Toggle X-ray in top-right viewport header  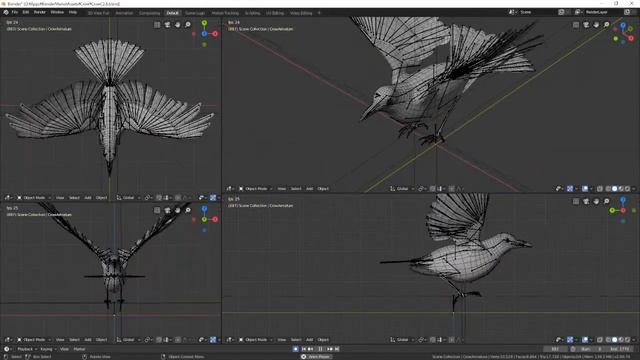tap(600, 189)
